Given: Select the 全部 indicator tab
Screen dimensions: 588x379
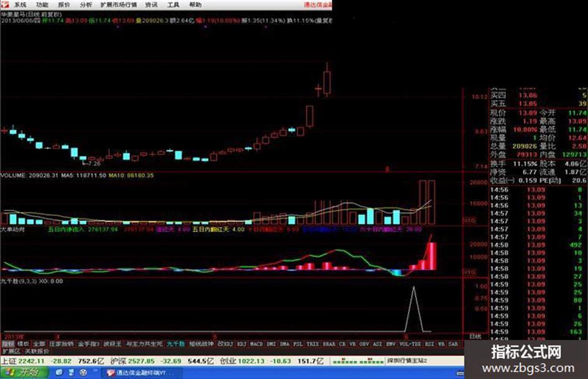Looking at the screenshot, I should point(39,344).
